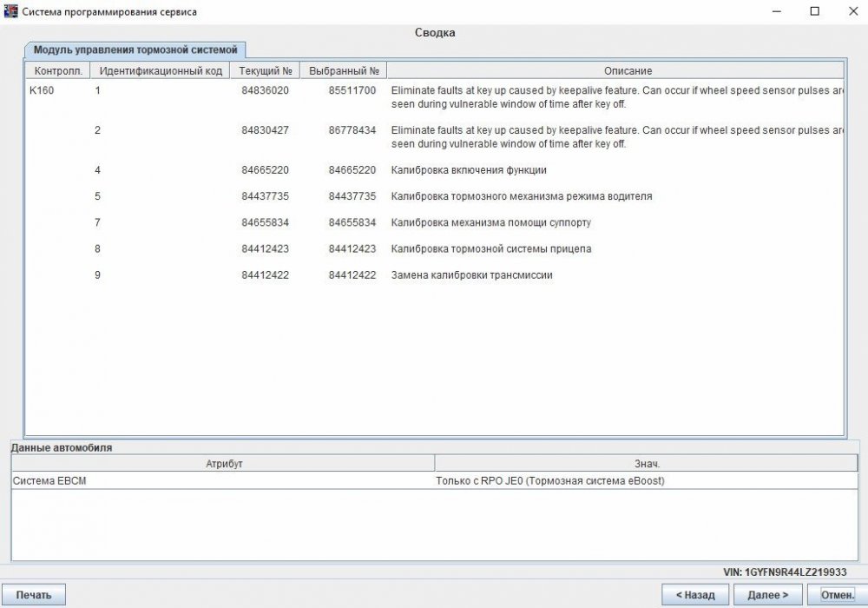This screenshot has height=608, width=868.
Task: Select the Калибровка тормозной системы прицепа row
Action: [490, 249]
